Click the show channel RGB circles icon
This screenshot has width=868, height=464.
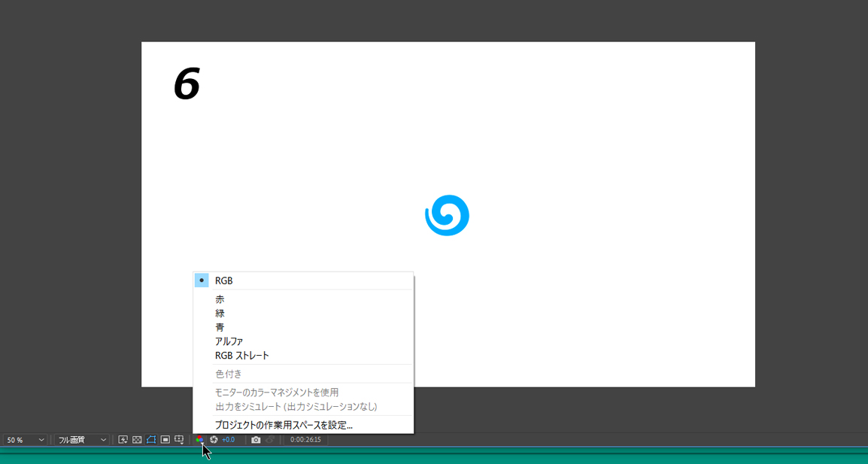click(199, 440)
